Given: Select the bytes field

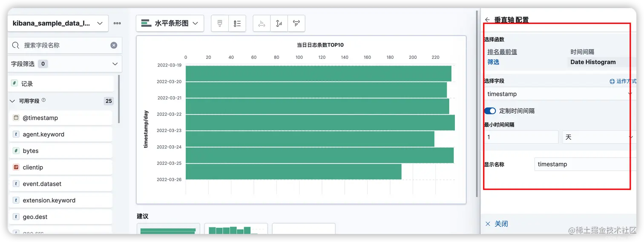Looking at the screenshot, I should coord(60,151).
